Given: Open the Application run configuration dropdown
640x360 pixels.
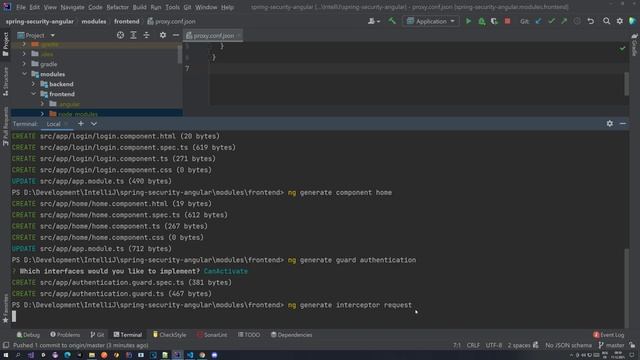Looking at the screenshot, I should pyautogui.click(x=431, y=21).
